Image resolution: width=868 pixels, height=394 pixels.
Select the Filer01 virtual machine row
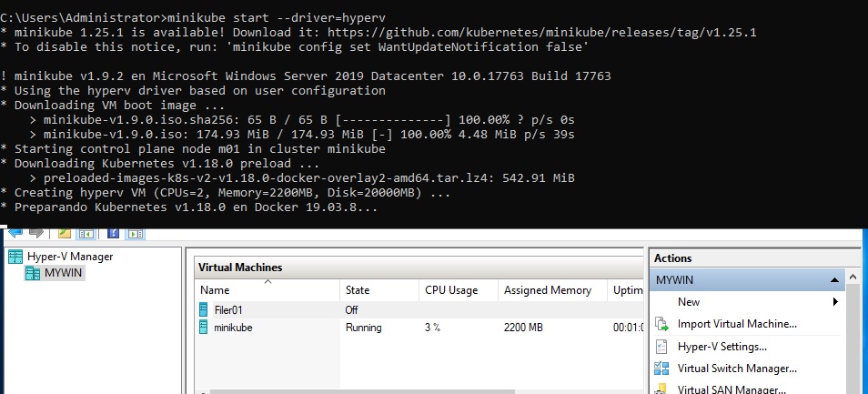point(229,309)
